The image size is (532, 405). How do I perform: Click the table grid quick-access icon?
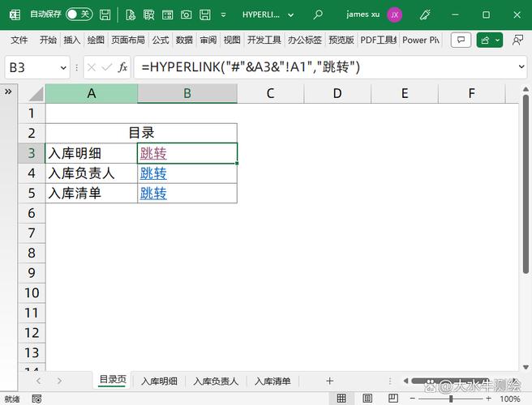pyautogui.click(x=148, y=15)
